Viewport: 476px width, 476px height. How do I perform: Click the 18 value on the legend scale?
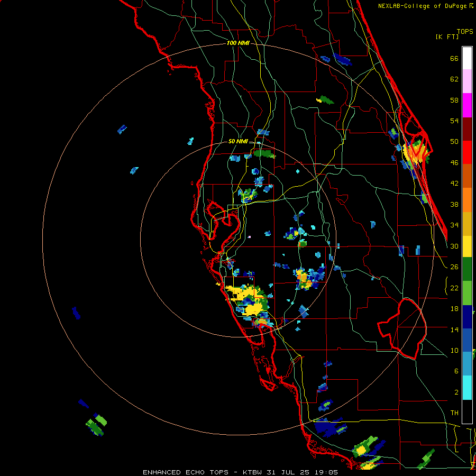[454, 309]
